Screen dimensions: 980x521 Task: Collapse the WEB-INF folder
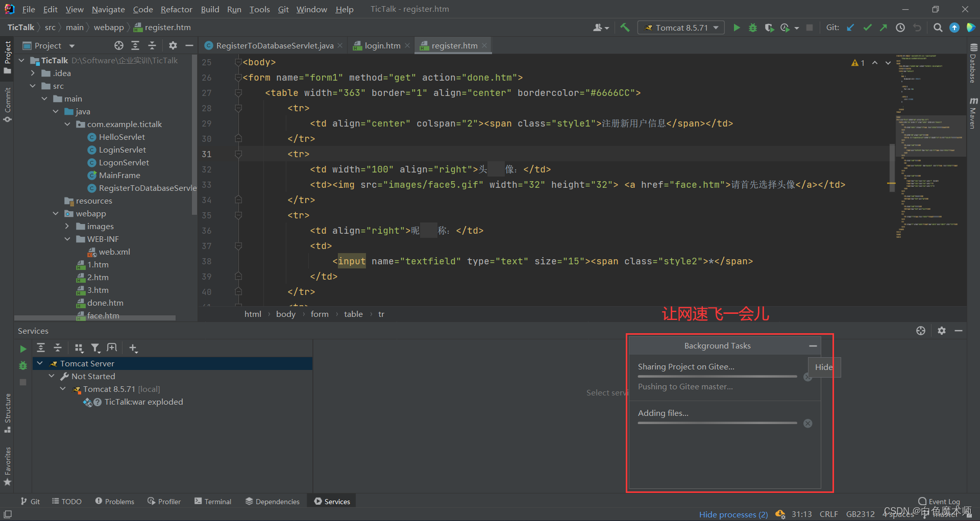click(67, 239)
